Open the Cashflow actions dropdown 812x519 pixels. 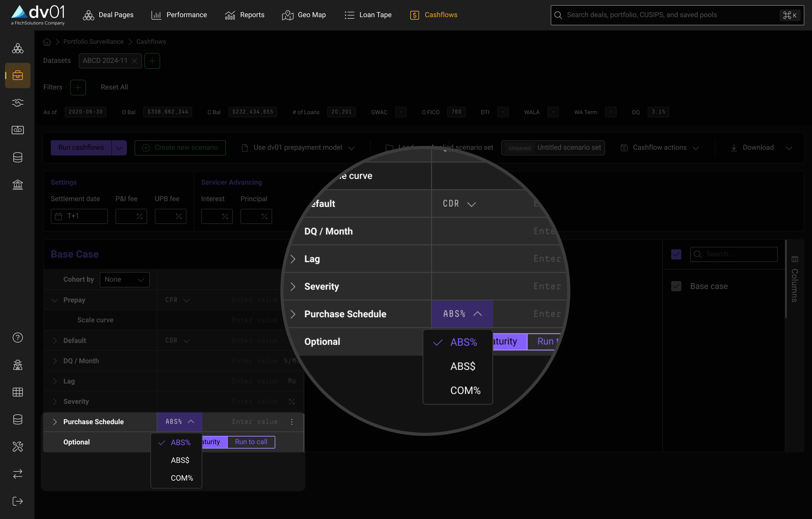click(x=660, y=148)
